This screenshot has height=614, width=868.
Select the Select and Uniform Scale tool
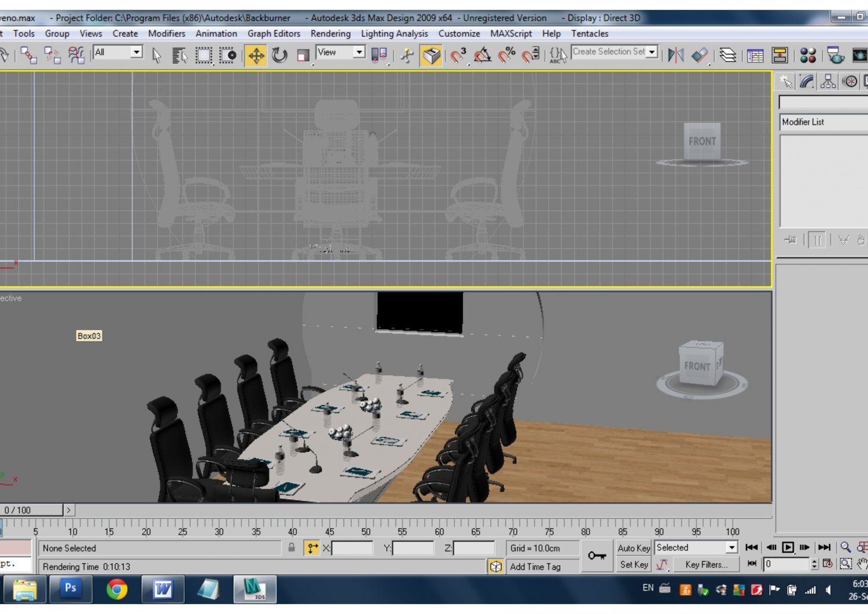coord(301,55)
